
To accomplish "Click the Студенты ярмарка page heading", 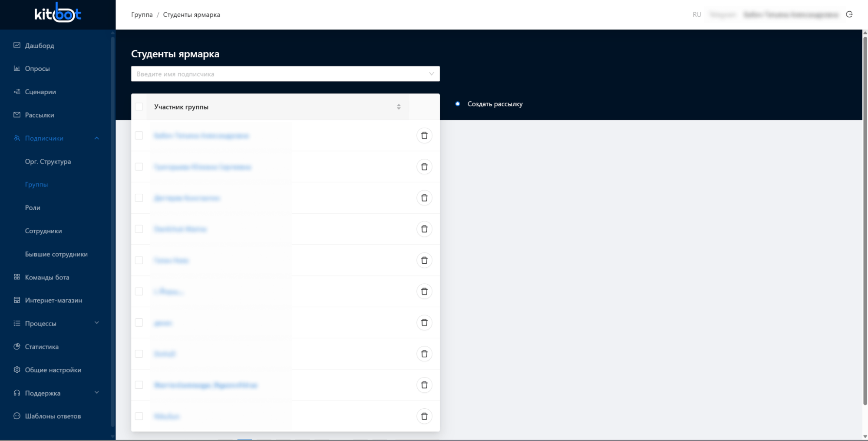I will coord(175,54).
